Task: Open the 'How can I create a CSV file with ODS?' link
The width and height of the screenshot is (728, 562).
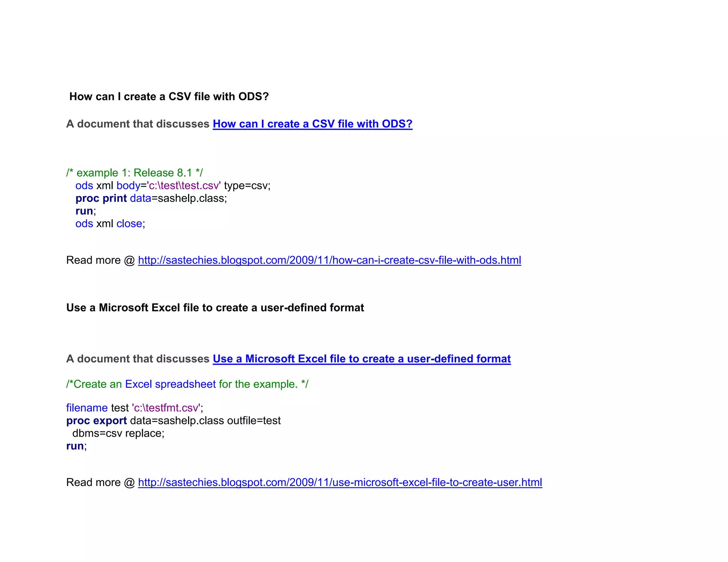Action: pos(312,124)
